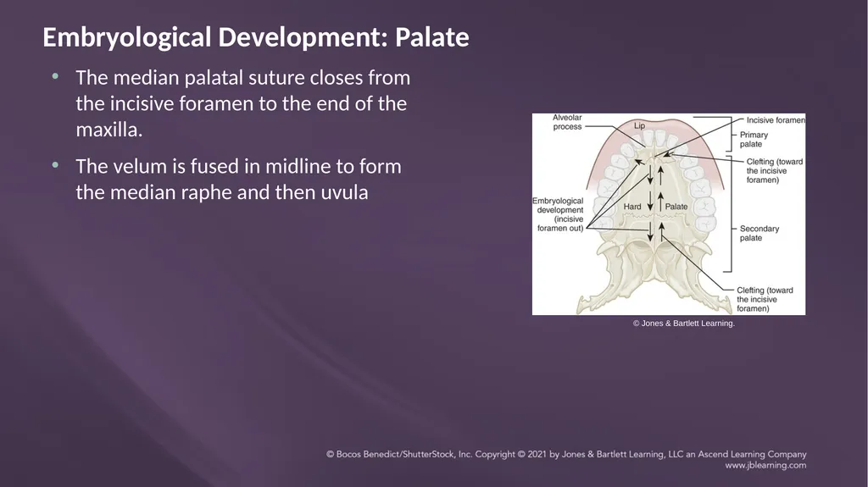This screenshot has width=868, height=487.
Task: Click the '© Jones & Bartlett Learning.' caption
Action: (x=684, y=324)
